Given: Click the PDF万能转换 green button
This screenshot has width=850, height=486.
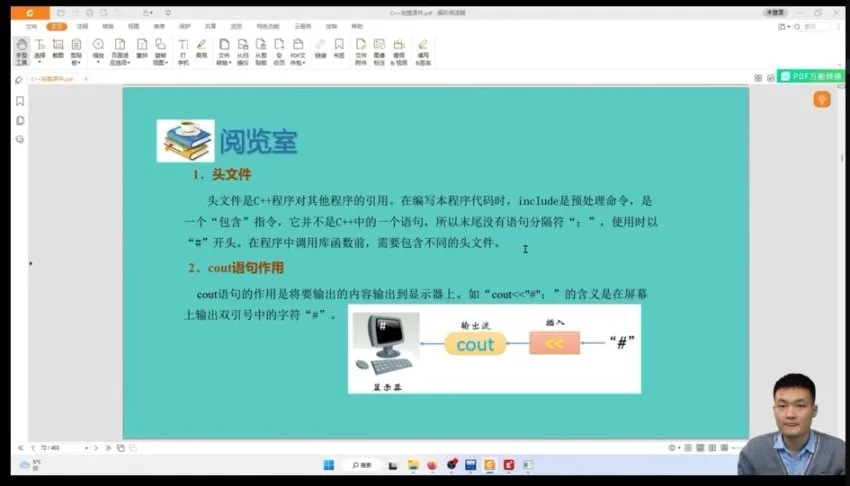Looking at the screenshot, I should pos(811,76).
